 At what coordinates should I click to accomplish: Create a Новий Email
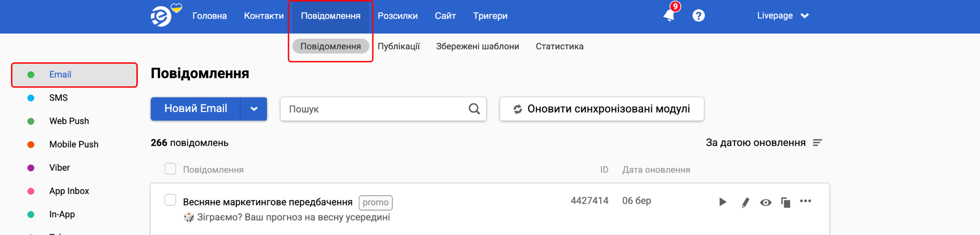coord(196,109)
